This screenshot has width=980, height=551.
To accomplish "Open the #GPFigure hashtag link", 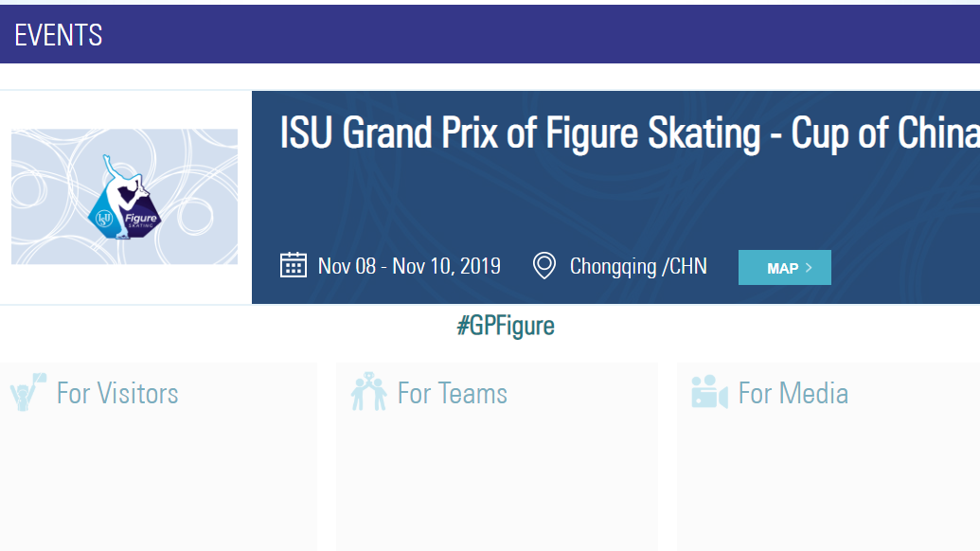I will 506,326.
